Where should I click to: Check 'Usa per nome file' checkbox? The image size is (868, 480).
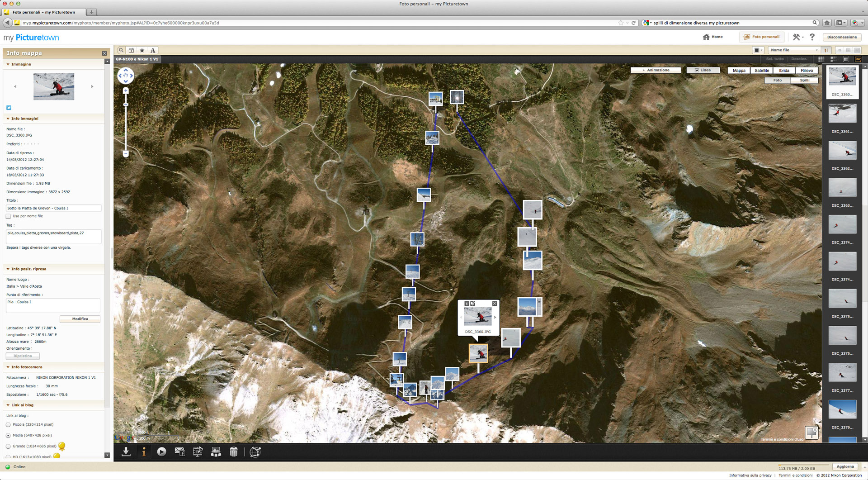(x=8, y=216)
